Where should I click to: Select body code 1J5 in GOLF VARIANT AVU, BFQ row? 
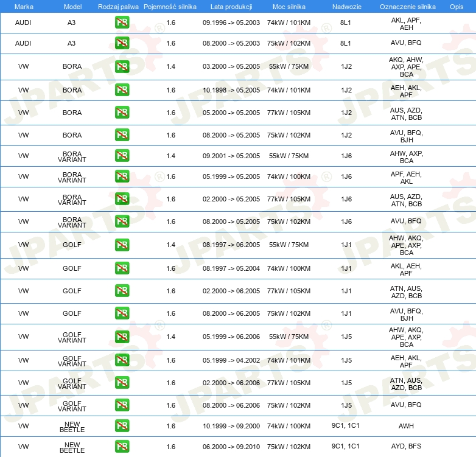(x=346, y=405)
